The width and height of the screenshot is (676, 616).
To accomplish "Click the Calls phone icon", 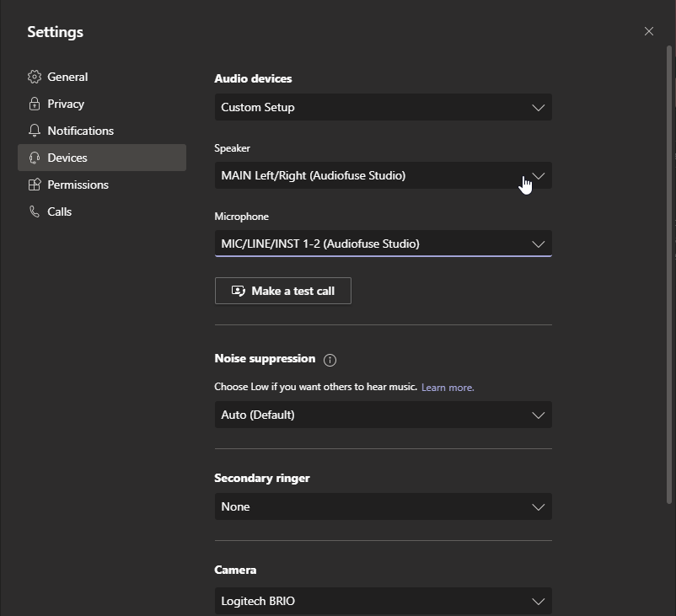I will point(35,212).
